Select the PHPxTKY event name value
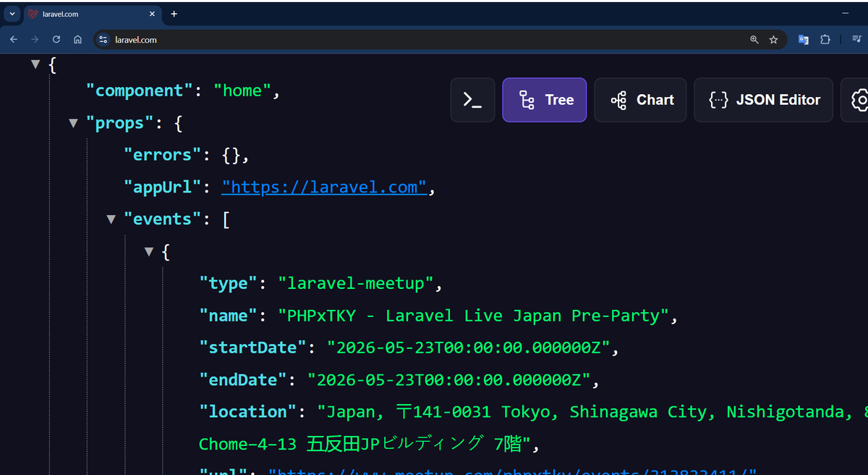 pyautogui.click(x=473, y=316)
